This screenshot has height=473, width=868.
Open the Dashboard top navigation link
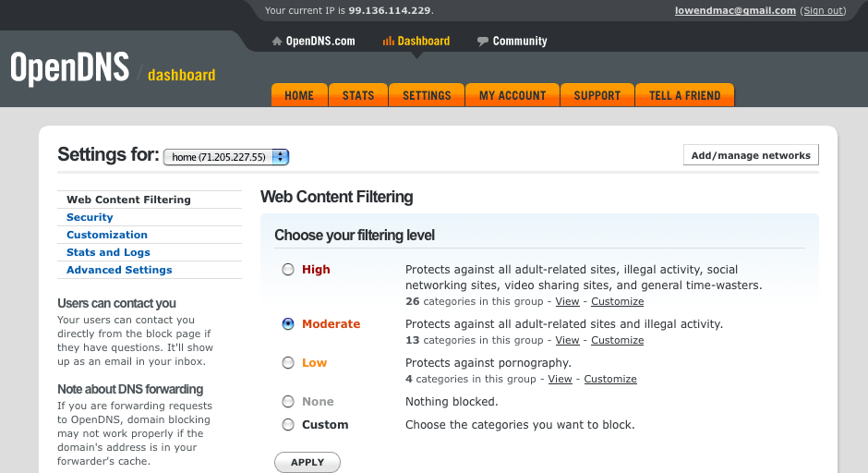pyautogui.click(x=424, y=41)
